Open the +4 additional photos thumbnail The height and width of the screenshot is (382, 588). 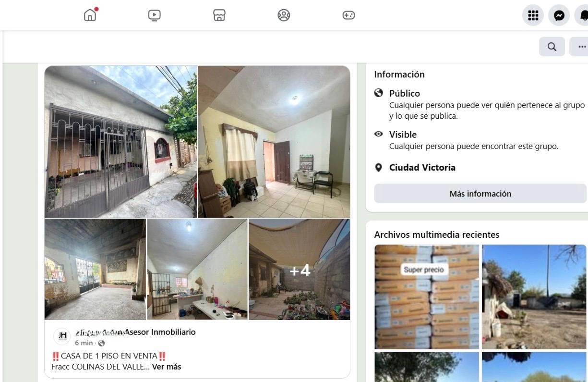point(300,269)
